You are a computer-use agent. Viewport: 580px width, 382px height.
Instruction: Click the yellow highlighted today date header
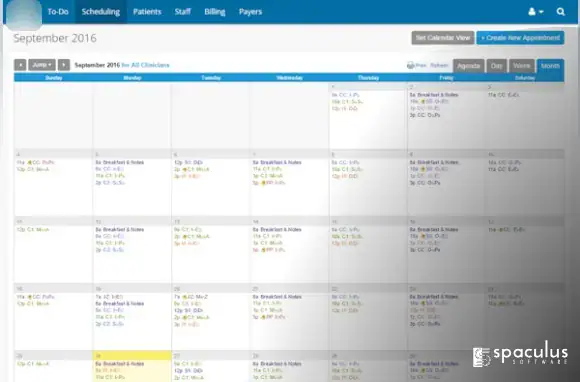click(x=132, y=355)
